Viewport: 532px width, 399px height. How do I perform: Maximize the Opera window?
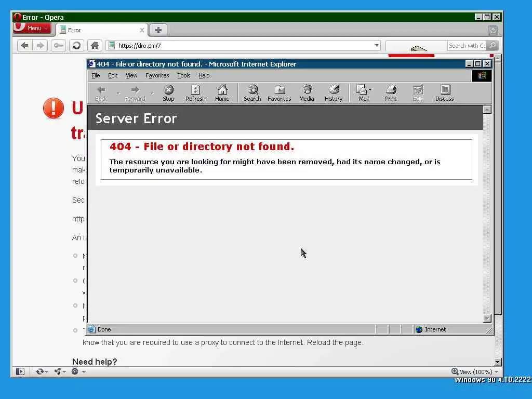click(487, 17)
